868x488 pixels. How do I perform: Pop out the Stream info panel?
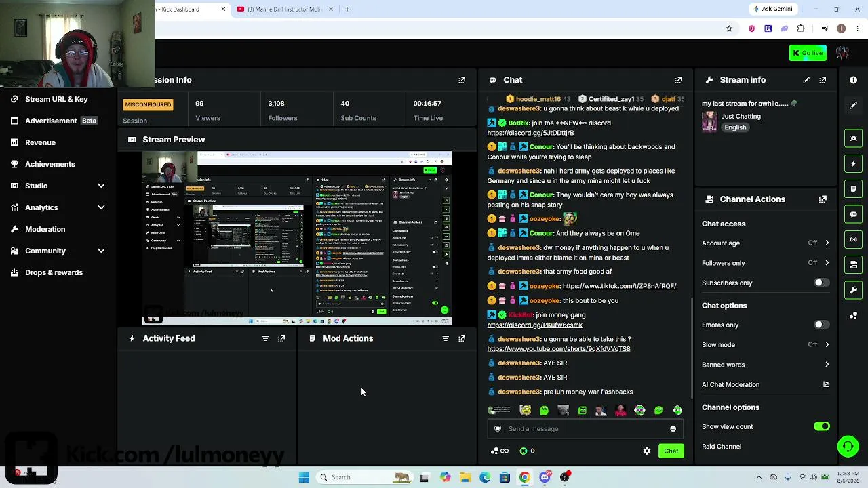click(823, 80)
